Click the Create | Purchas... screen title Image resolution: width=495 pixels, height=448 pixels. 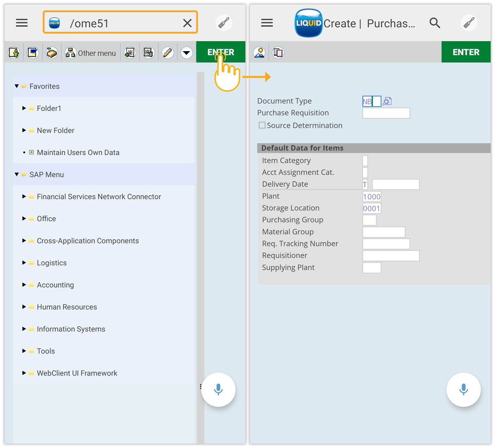[369, 24]
